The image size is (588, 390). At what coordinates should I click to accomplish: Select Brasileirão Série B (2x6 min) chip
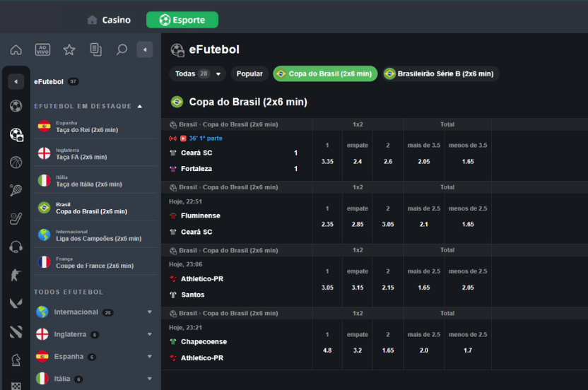440,74
